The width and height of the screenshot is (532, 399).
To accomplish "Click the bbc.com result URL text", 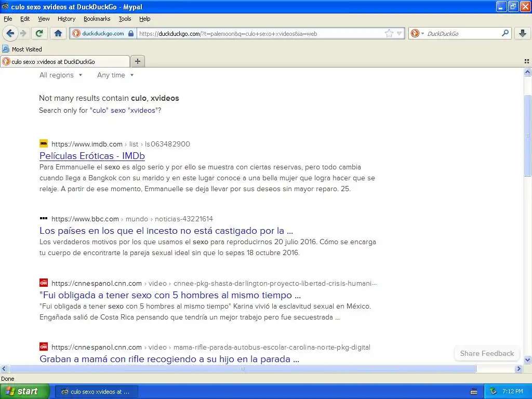I will coord(132,219).
